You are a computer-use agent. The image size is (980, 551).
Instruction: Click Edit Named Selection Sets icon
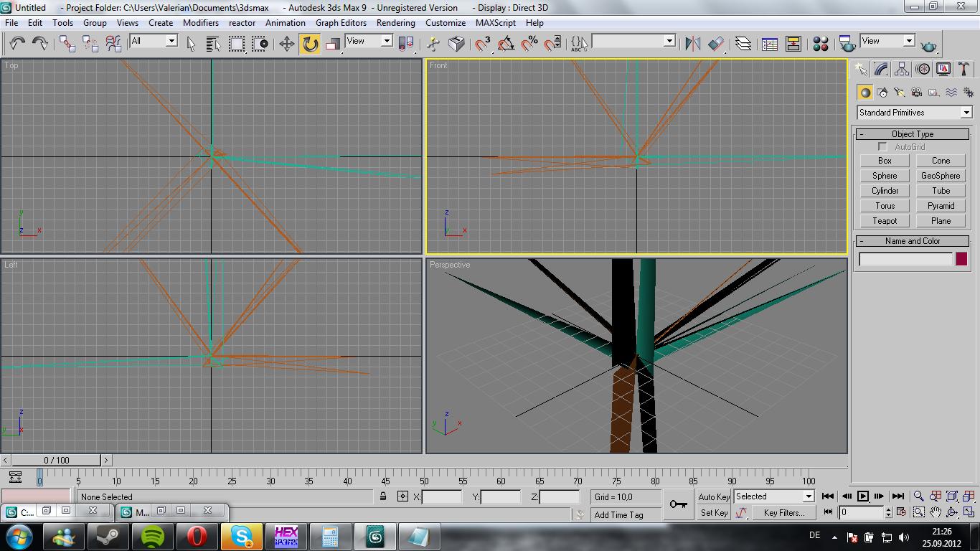coord(578,44)
